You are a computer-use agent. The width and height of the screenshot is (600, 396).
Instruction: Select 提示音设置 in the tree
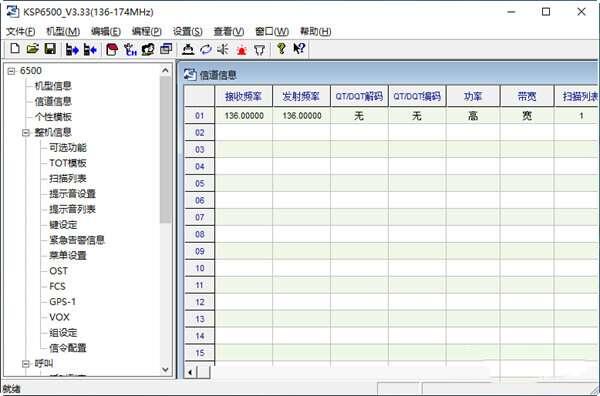point(72,194)
